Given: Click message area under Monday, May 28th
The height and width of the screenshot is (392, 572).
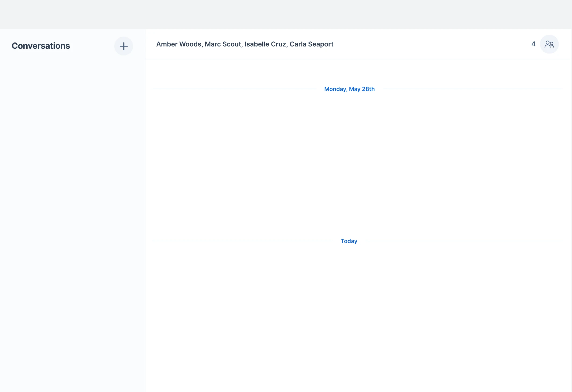Looking at the screenshot, I should click(x=358, y=161).
